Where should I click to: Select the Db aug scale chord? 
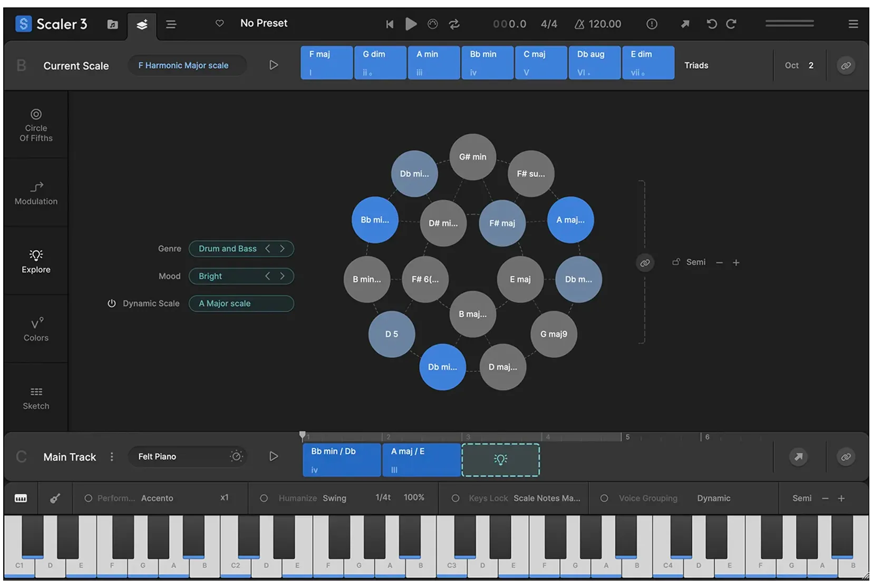595,63
